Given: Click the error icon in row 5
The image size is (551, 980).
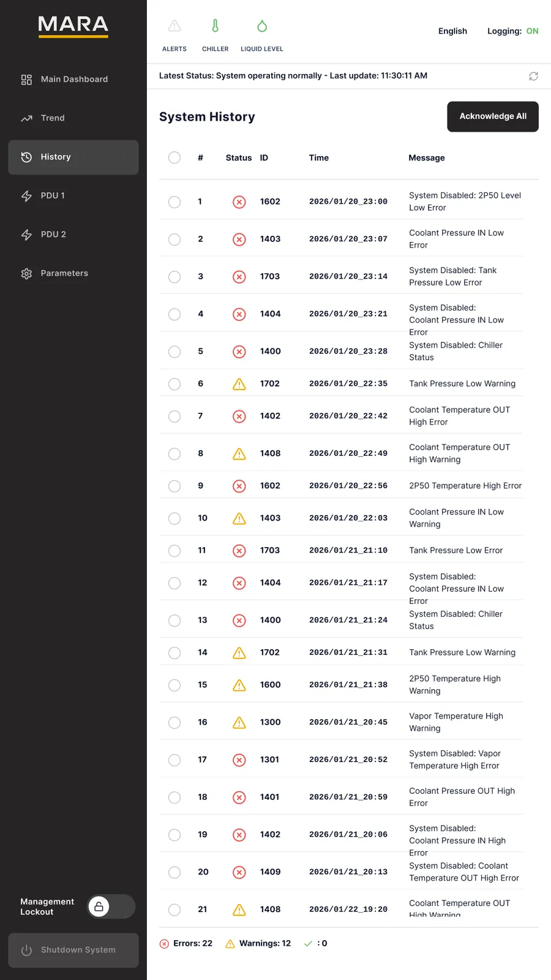Looking at the screenshot, I should pos(239,352).
